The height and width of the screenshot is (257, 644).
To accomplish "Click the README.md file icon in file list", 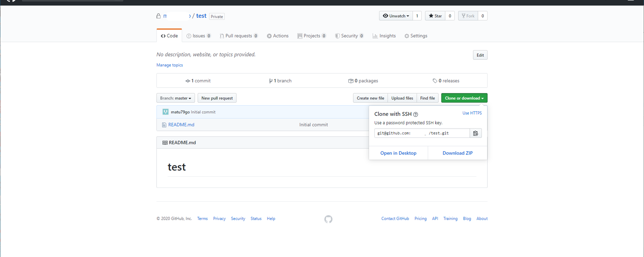I will click(x=164, y=125).
